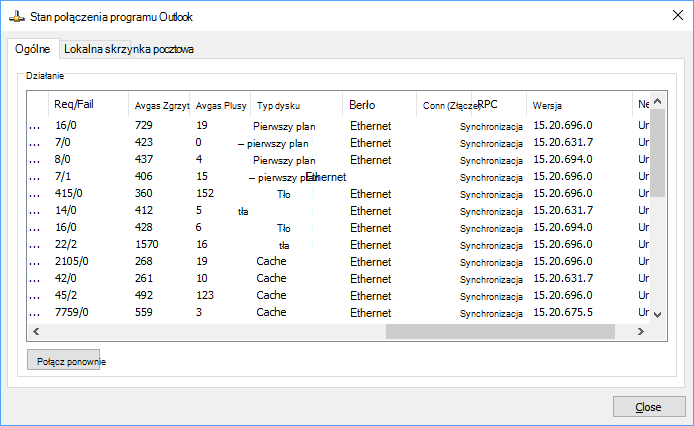Screen dimensions: 694x426
Task: Click the Typ dysku column header
Action: 297,105
